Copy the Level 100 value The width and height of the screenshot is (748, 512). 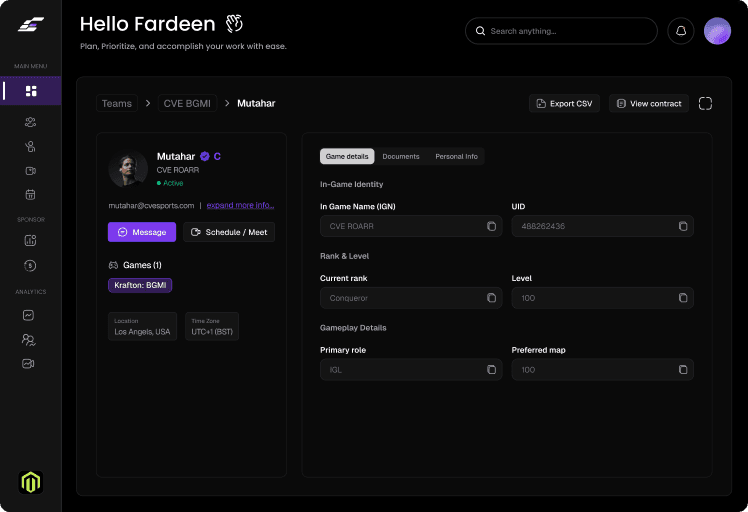[x=683, y=298]
